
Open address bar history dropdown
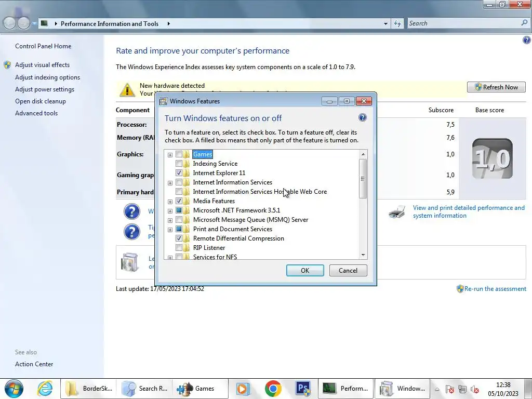[x=385, y=24]
